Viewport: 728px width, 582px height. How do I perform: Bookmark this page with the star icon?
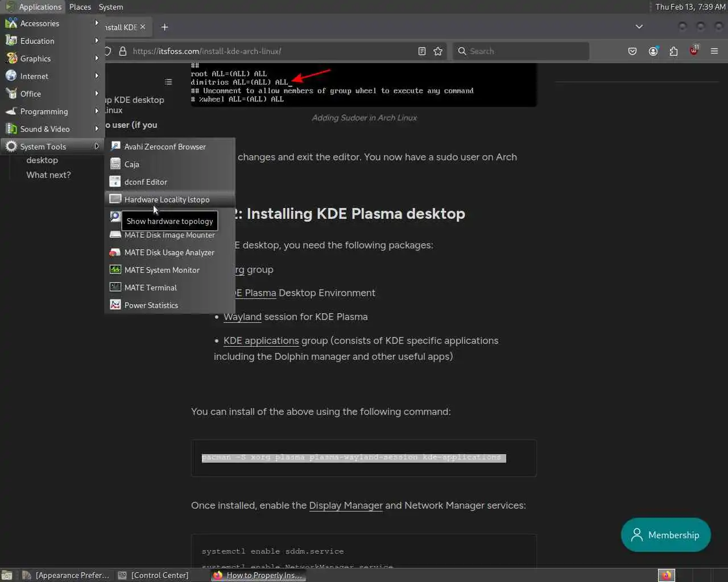pos(438,51)
